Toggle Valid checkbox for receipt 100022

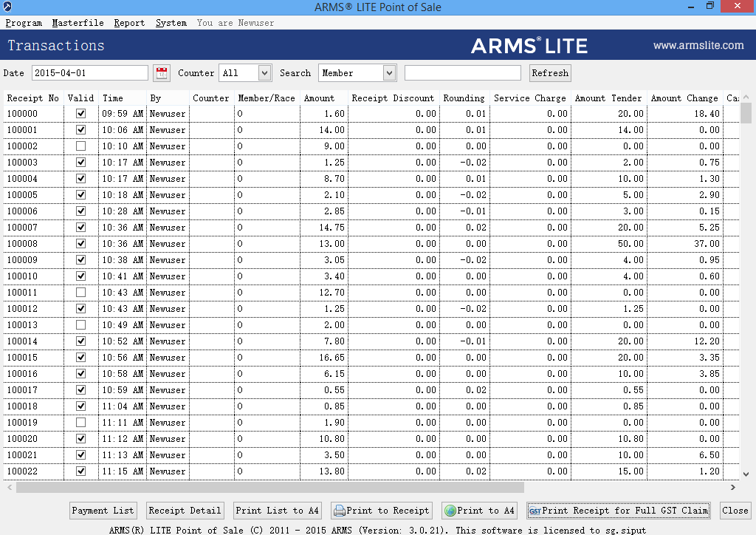(x=80, y=471)
